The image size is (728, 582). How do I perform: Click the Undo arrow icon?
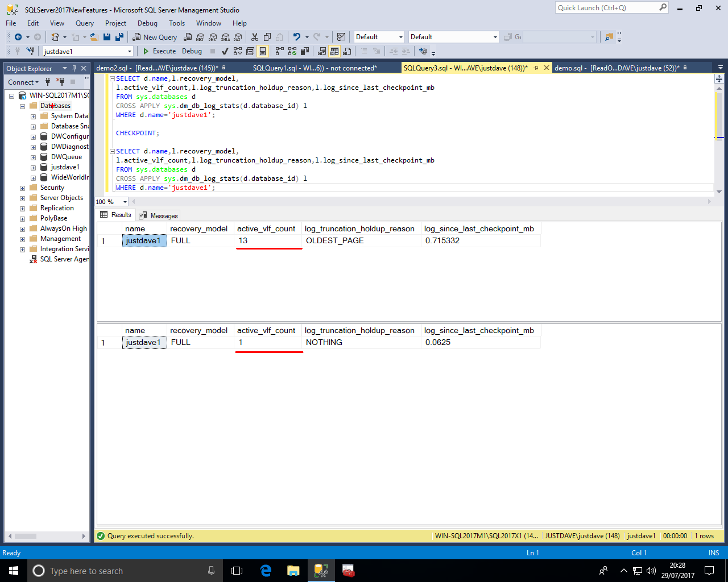click(296, 37)
